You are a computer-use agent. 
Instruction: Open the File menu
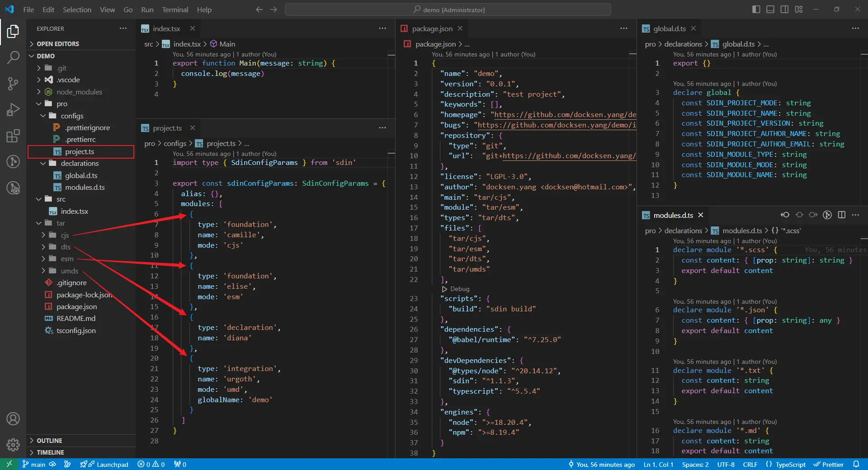(x=28, y=9)
